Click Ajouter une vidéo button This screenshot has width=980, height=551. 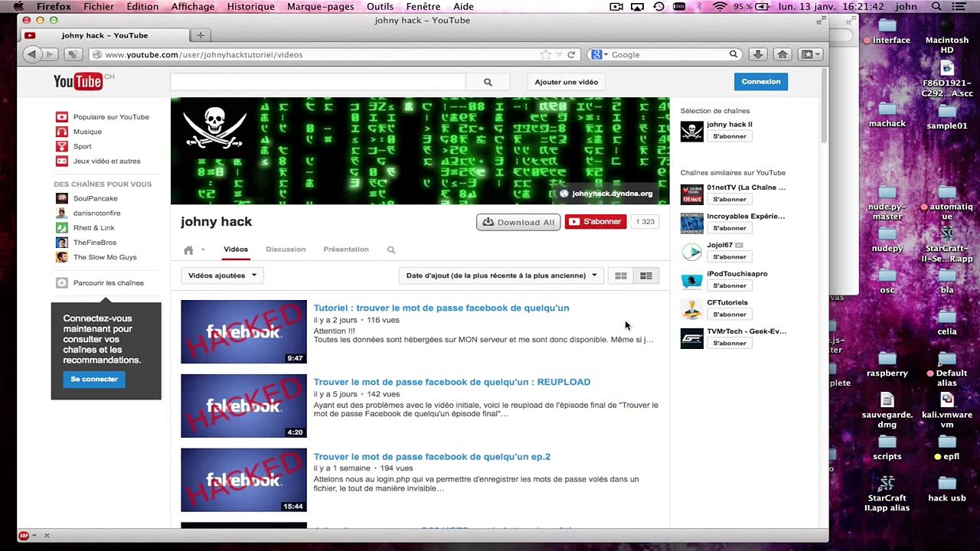[567, 82]
